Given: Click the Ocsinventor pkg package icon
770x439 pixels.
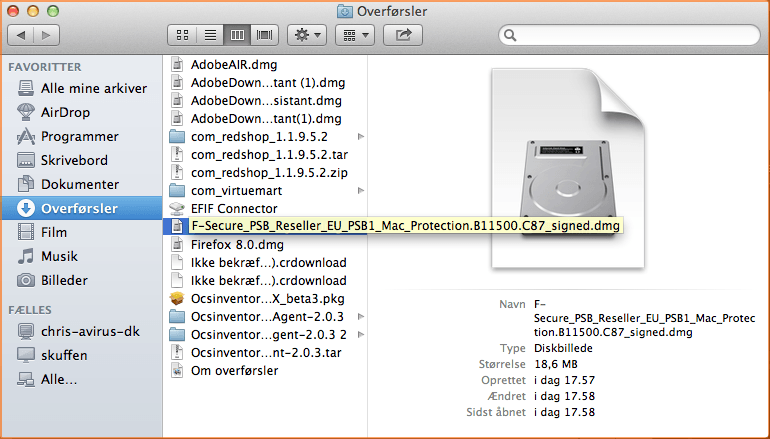Looking at the screenshot, I should 177,299.
